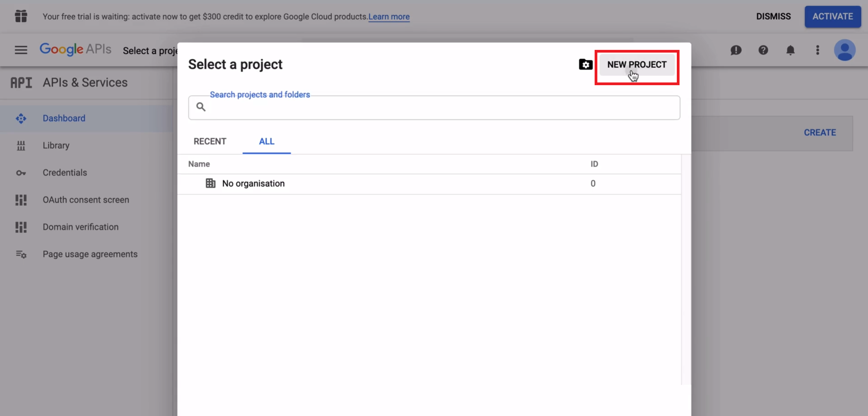
Task: Click the Search projects and folders field
Action: [435, 107]
